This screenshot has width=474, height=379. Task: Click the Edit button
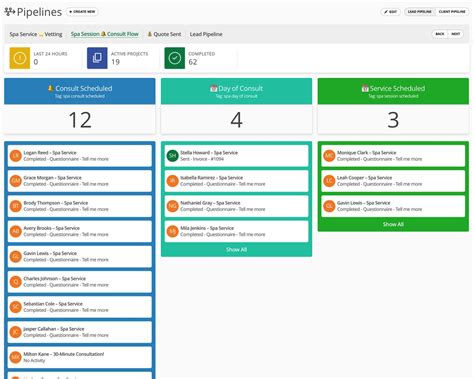pos(390,12)
